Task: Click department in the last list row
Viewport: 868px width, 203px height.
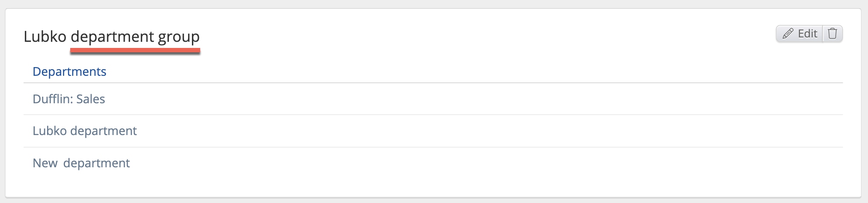Action: point(96,163)
